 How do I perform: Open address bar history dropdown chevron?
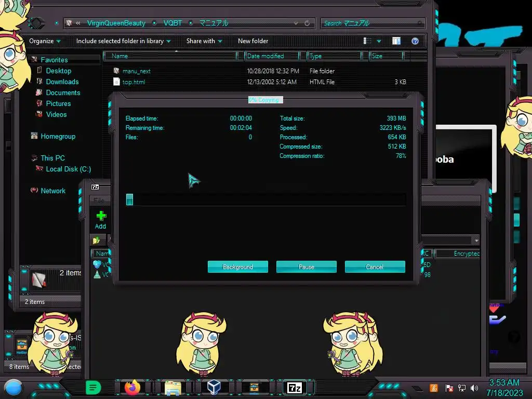tap(296, 23)
